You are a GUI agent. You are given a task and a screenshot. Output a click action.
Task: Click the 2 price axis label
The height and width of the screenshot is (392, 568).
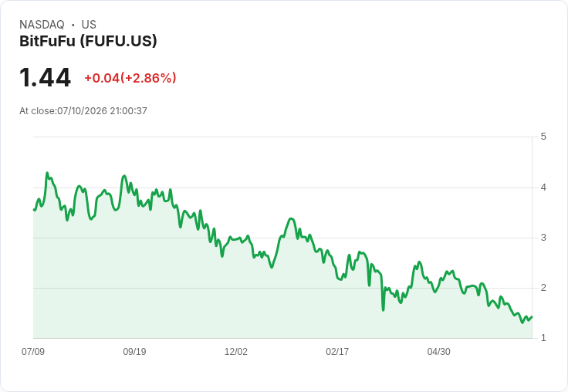[543, 288]
